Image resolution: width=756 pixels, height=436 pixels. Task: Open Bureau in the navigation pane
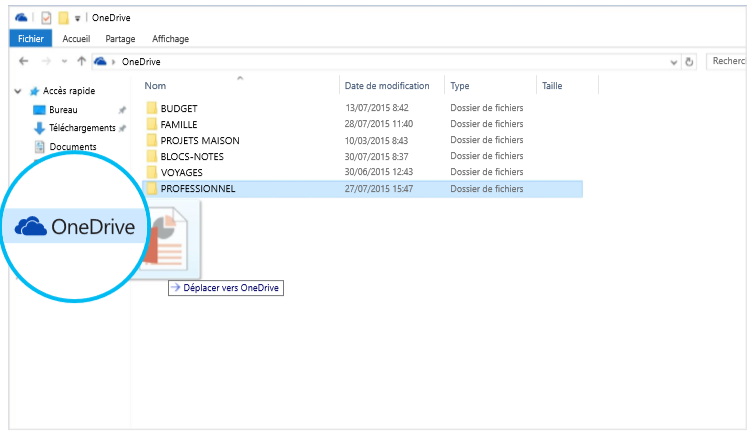[63, 109]
